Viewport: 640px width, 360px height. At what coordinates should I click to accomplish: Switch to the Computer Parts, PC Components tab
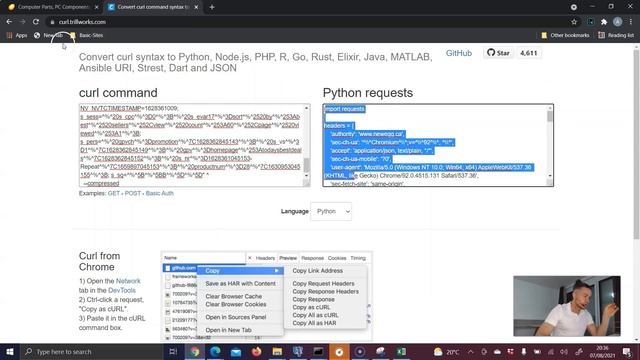coord(53,7)
